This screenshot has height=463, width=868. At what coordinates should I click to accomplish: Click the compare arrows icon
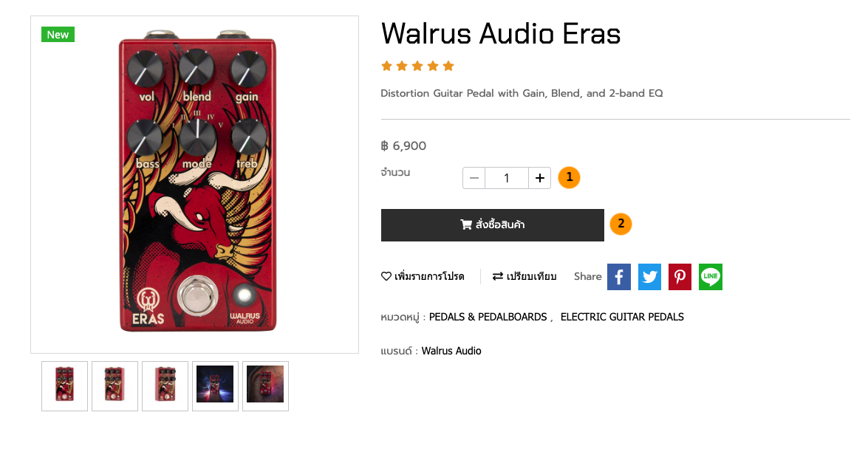(x=498, y=276)
